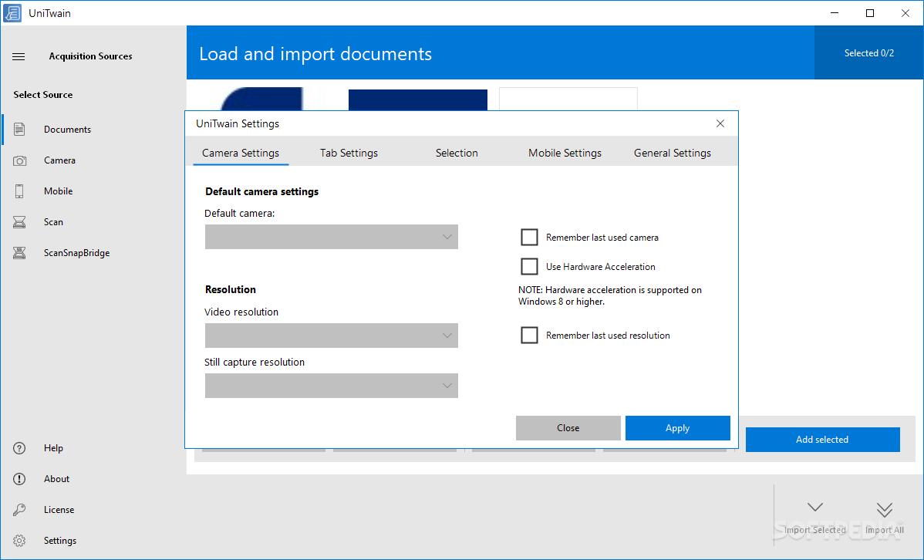Select the Camera label in the sidebar
This screenshot has height=560, width=924.
click(x=59, y=160)
